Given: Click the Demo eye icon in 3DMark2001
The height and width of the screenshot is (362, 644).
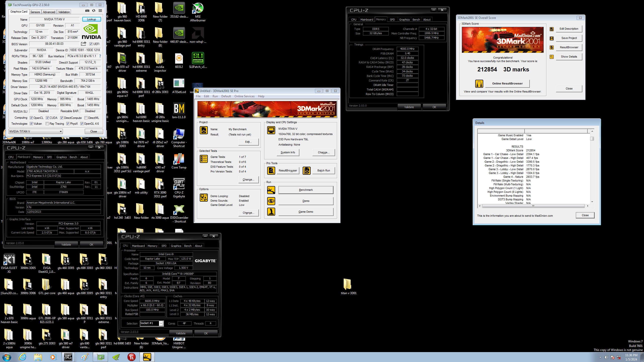Looking at the screenshot, I should (271, 201).
